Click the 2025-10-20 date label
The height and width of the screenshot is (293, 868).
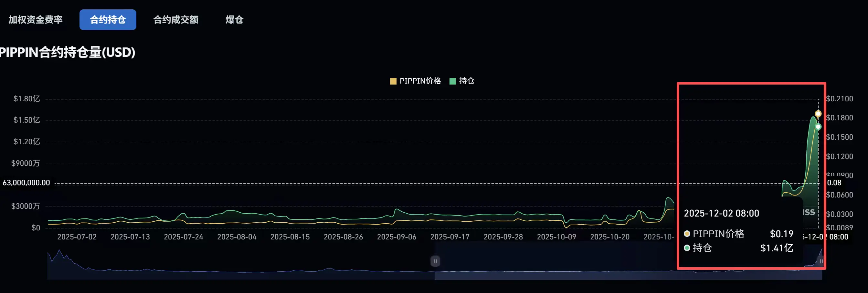pos(610,237)
